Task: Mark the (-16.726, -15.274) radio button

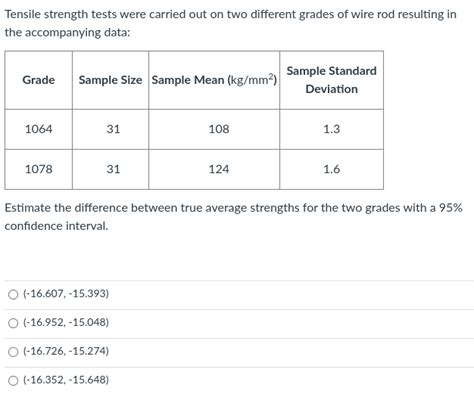Action: [13, 352]
